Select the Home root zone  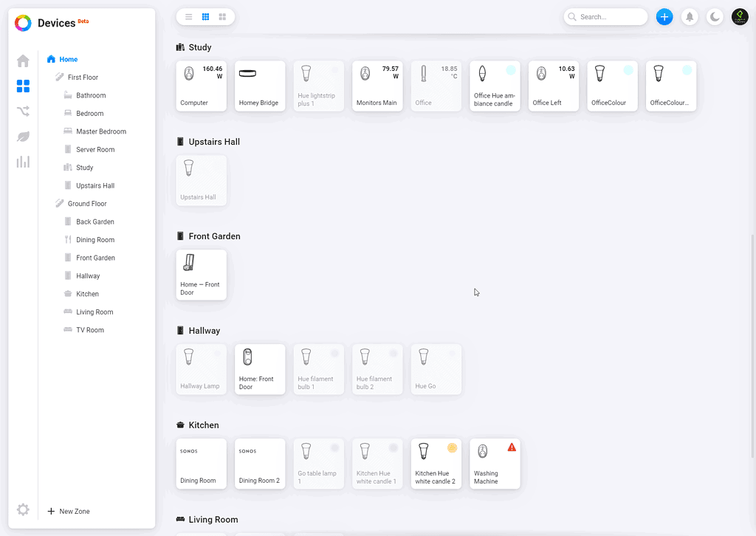pos(68,59)
